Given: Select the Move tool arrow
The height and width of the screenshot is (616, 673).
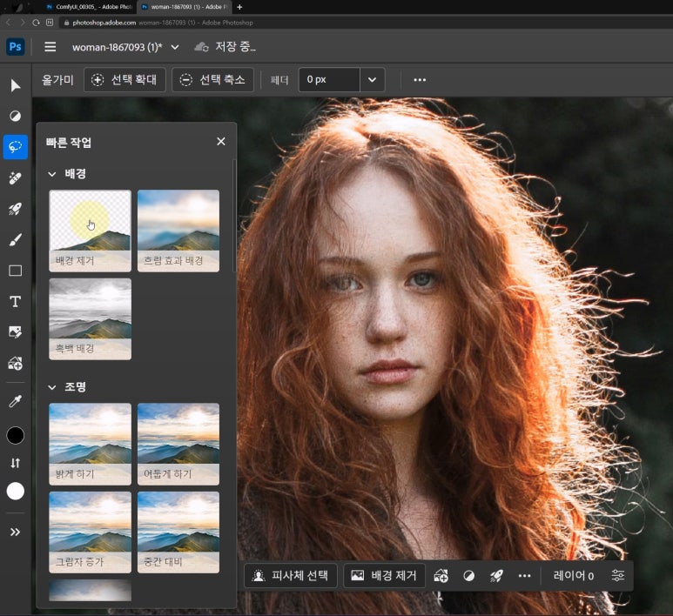Looking at the screenshot, I should (x=16, y=86).
